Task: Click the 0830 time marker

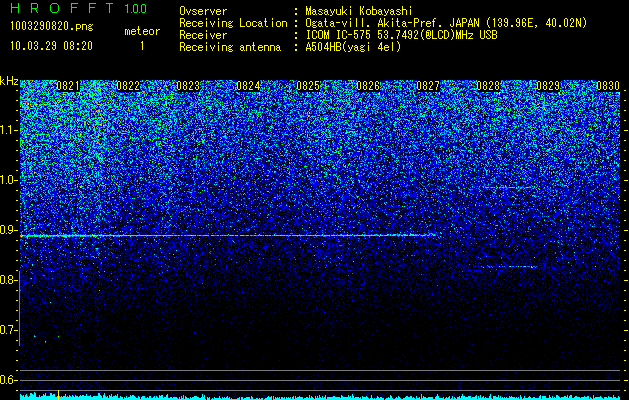Action: pyautogui.click(x=608, y=86)
